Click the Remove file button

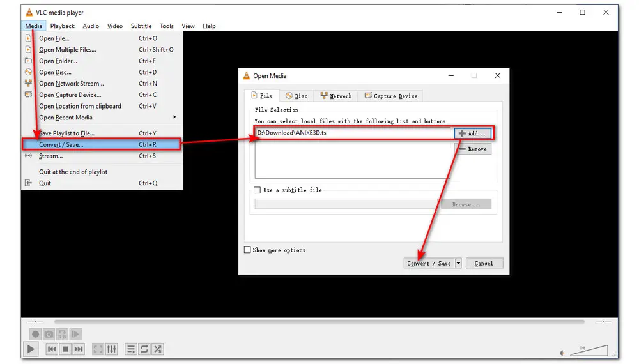pyautogui.click(x=473, y=149)
